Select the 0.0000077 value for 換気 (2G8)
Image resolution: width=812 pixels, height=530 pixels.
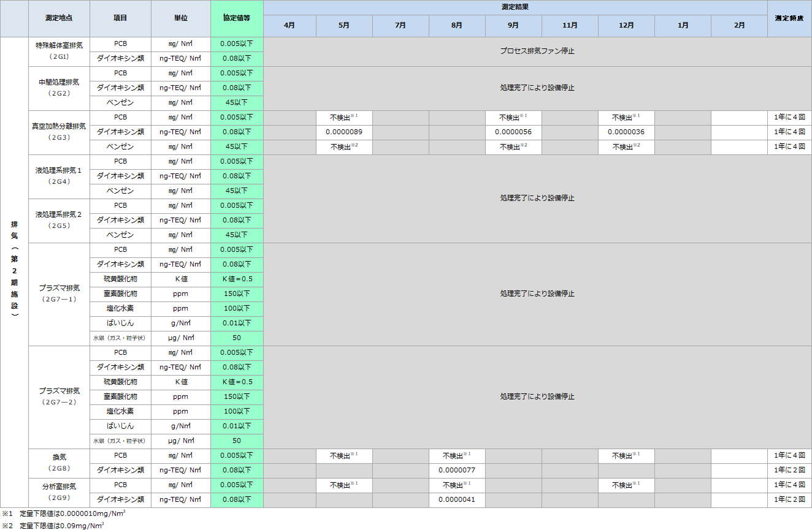[x=457, y=471]
